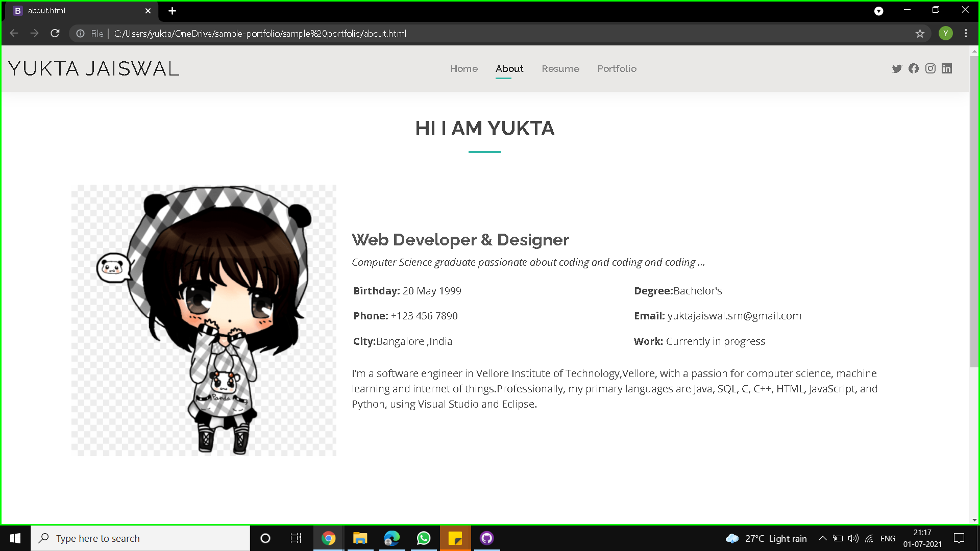This screenshot has height=551, width=980.
Task: Click the chibi panda girl profile image
Action: 204,320
